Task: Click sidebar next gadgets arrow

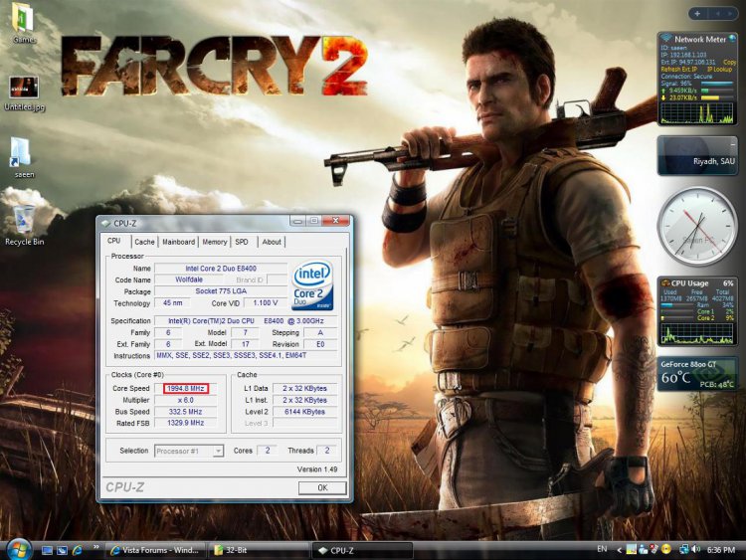Action: click(730, 14)
